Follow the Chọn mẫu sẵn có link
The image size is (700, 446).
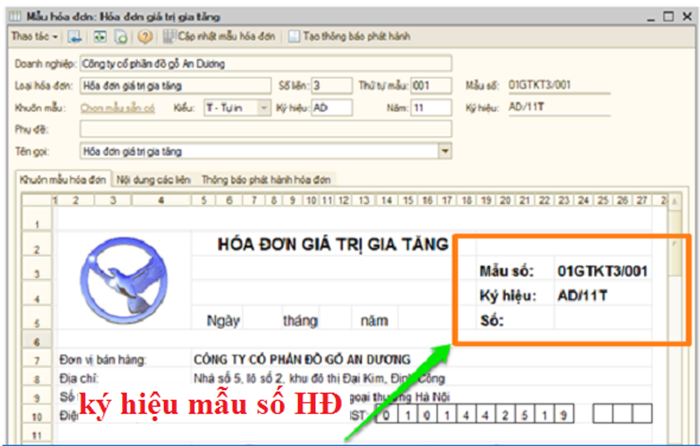point(118,108)
